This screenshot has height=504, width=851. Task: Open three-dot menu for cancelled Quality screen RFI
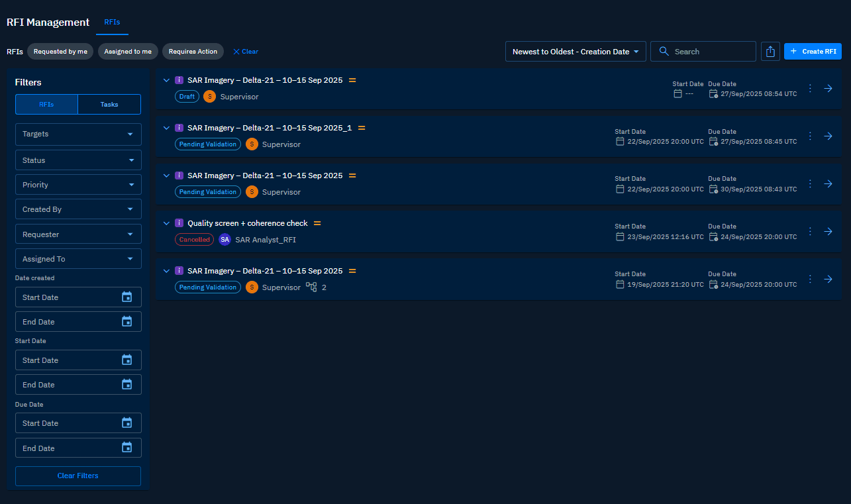[x=810, y=231]
